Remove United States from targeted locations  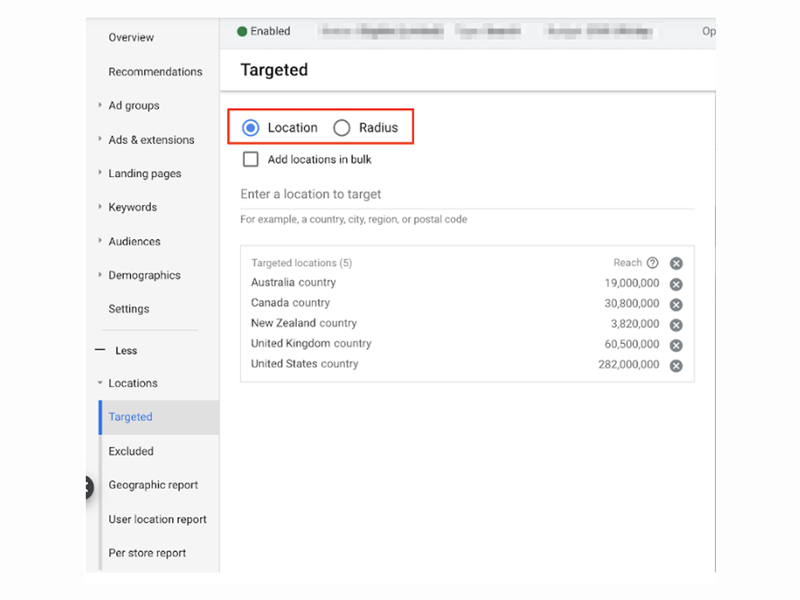(676, 366)
